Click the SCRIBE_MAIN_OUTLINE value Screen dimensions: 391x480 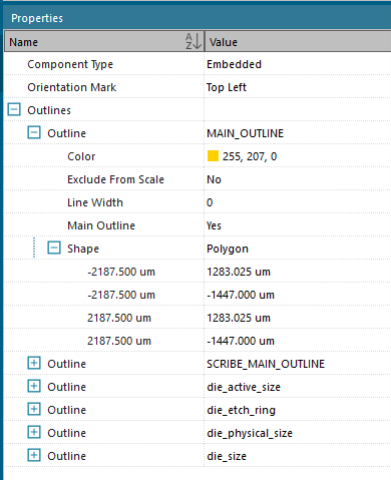click(266, 364)
